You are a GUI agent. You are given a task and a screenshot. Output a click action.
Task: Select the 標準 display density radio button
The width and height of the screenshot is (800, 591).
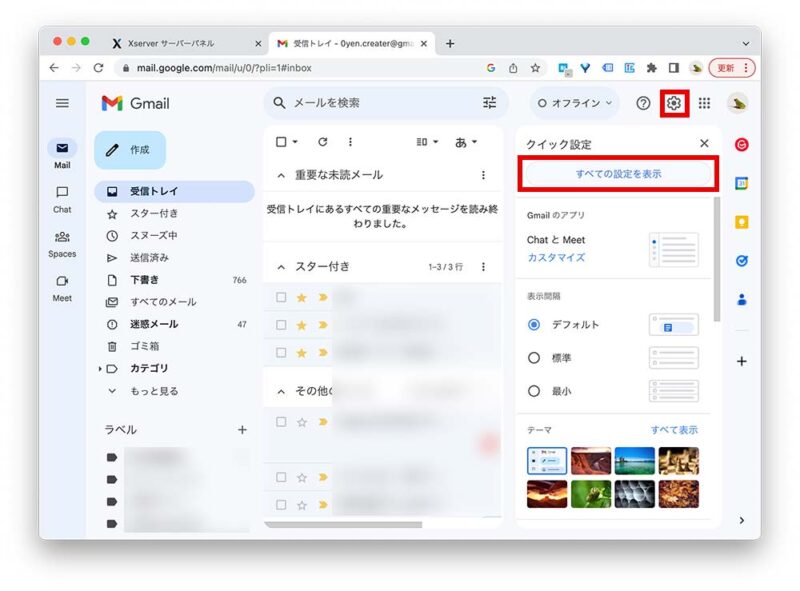[536, 357]
